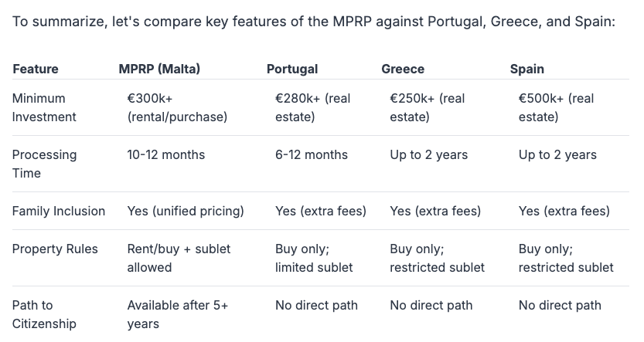The image size is (644, 342).
Task: Click the Spain column header
Action: pyautogui.click(x=527, y=69)
